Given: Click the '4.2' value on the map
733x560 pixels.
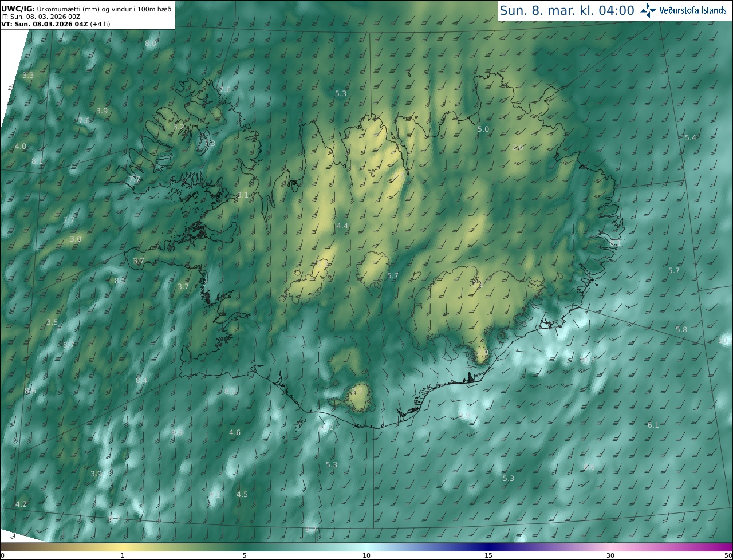Looking at the screenshot, I should (21, 504).
